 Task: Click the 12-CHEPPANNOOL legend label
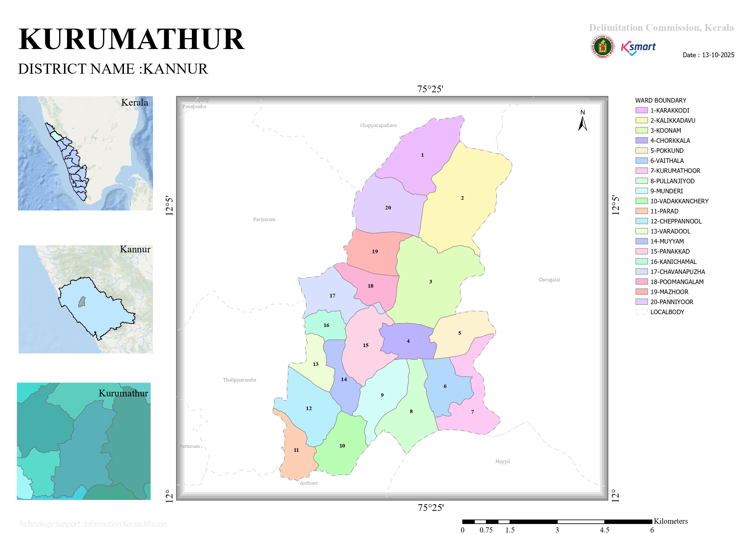click(x=676, y=221)
